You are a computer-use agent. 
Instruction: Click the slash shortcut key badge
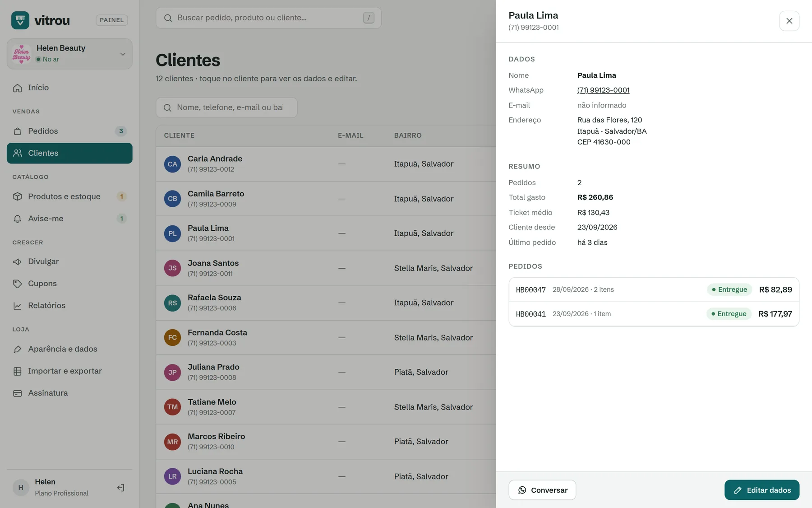(369, 18)
